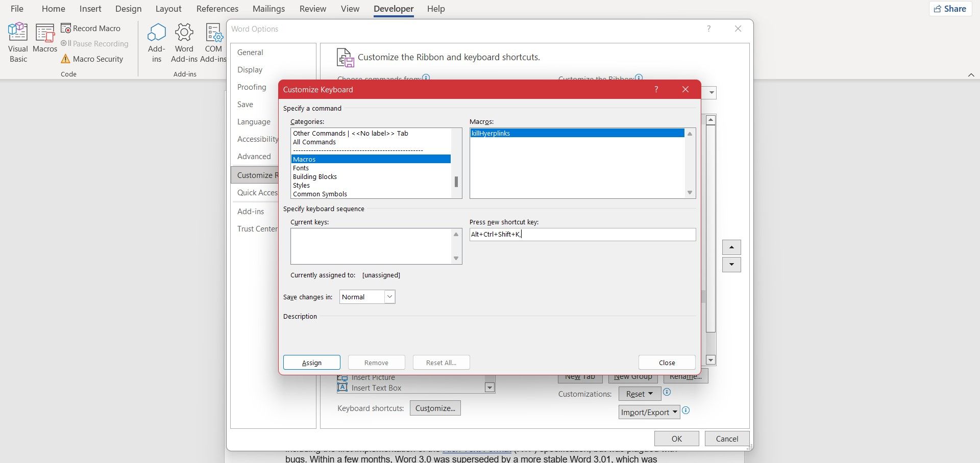
Task: Open the Add-ins button in ribbon
Action: pos(157,43)
